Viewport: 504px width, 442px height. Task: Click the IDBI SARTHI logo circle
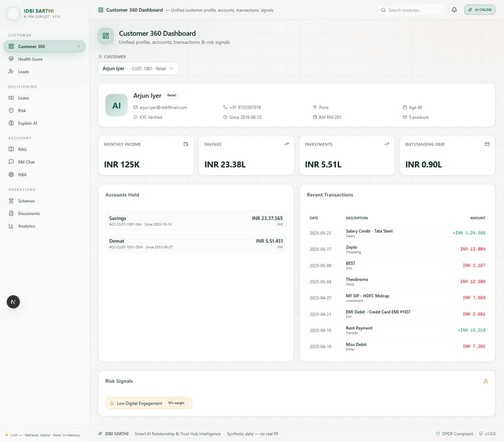(x=13, y=13)
